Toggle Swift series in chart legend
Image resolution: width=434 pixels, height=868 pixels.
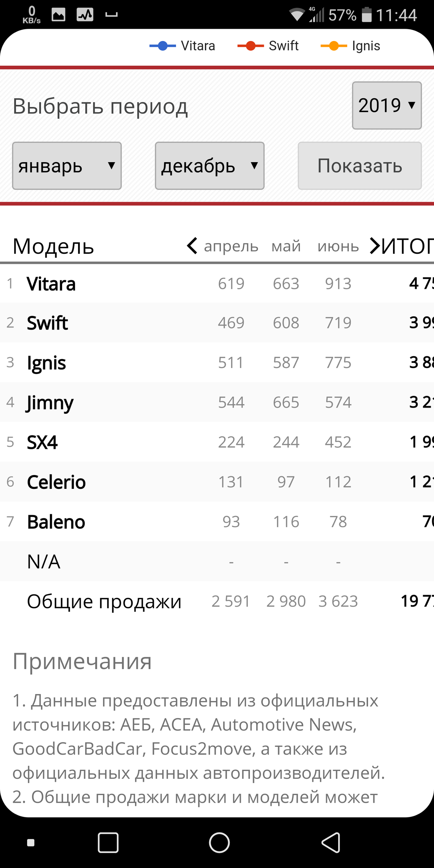268,46
